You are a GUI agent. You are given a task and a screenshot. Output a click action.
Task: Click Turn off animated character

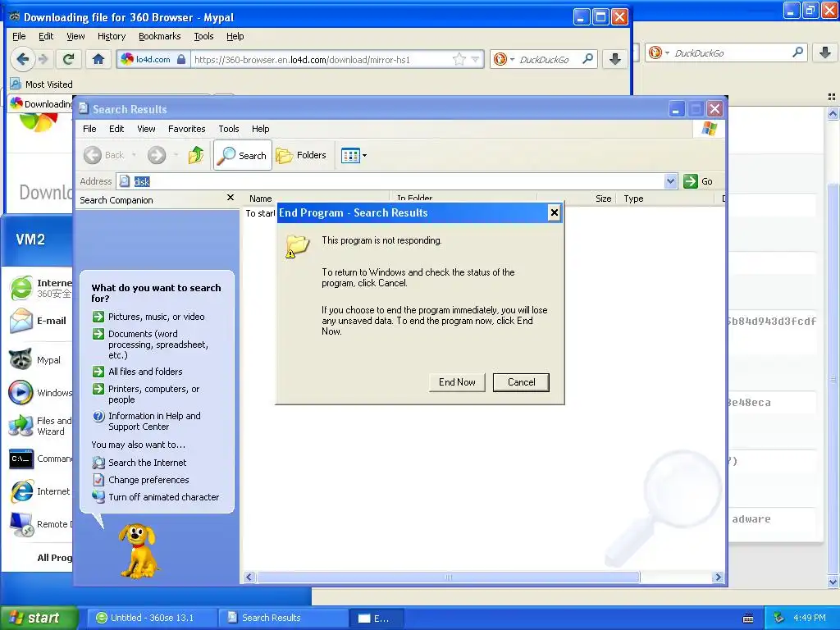(x=155, y=496)
